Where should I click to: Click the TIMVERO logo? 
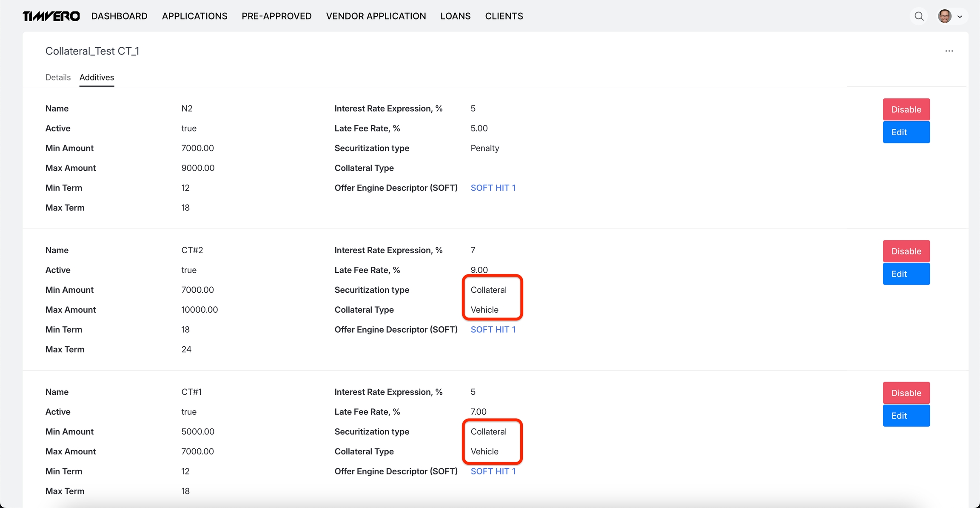[x=51, y=16]
